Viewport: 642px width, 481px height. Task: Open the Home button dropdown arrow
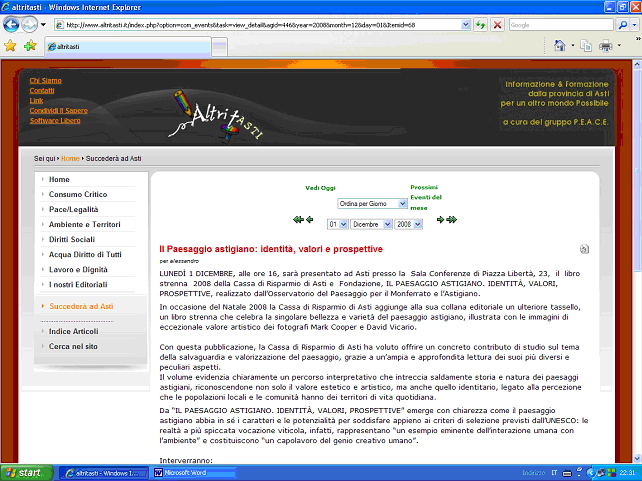click(572, 45)
